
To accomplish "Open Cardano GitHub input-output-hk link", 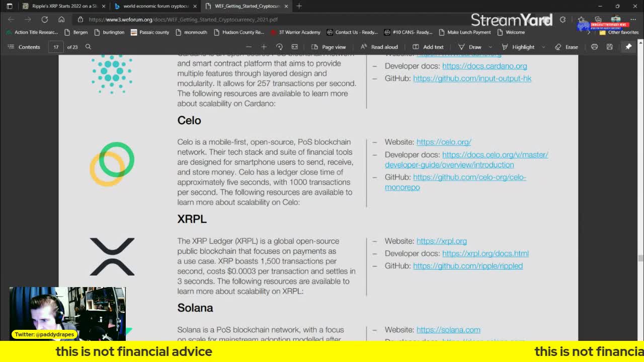I will tap(472, 78).
